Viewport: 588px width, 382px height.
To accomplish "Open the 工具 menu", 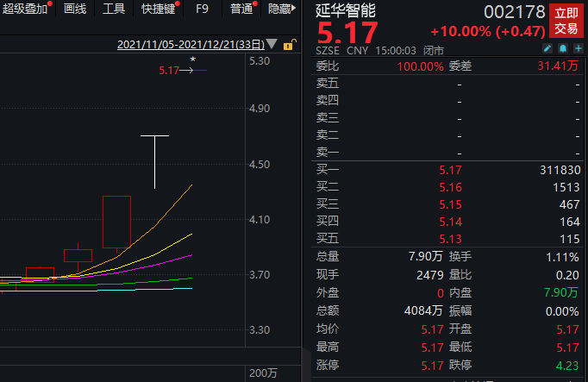I will pos(114,9).
